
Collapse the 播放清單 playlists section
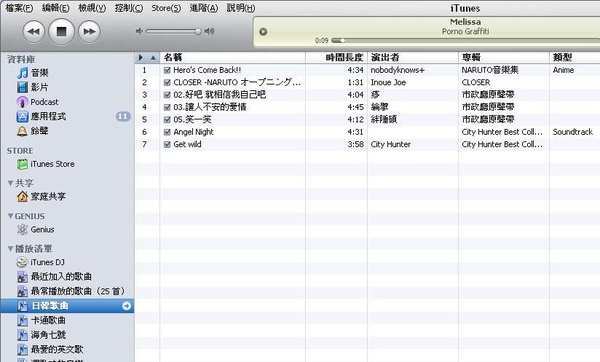coord(10,249)
